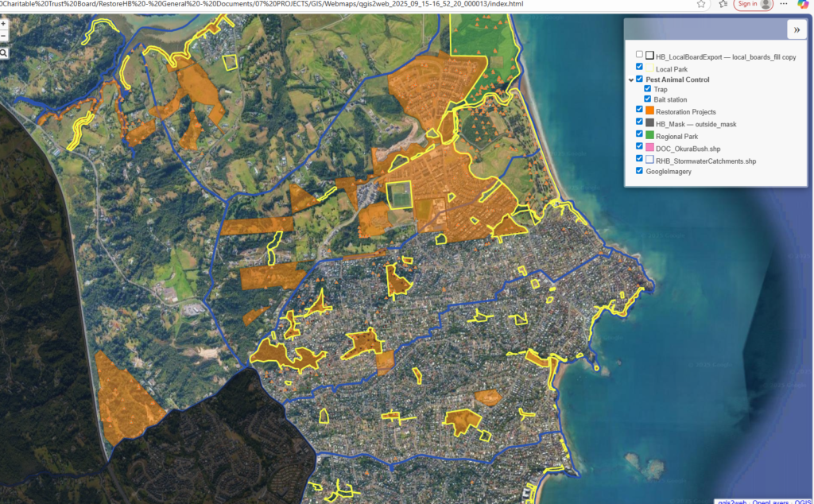Viewport: 814px width, 504px height.
Task: Collapse the Pest Animal Control group
Action: pos(630,79)
